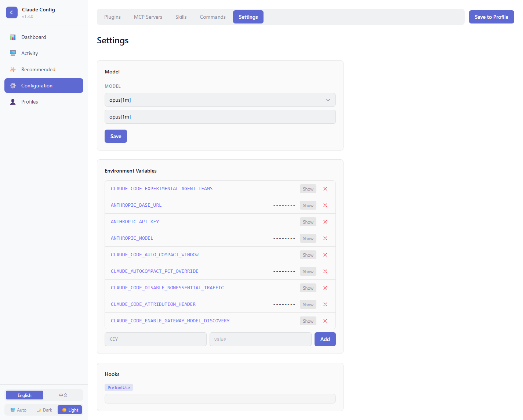Switch to the MCP Servers tab
523x420 pixels.
pos(148,17)
